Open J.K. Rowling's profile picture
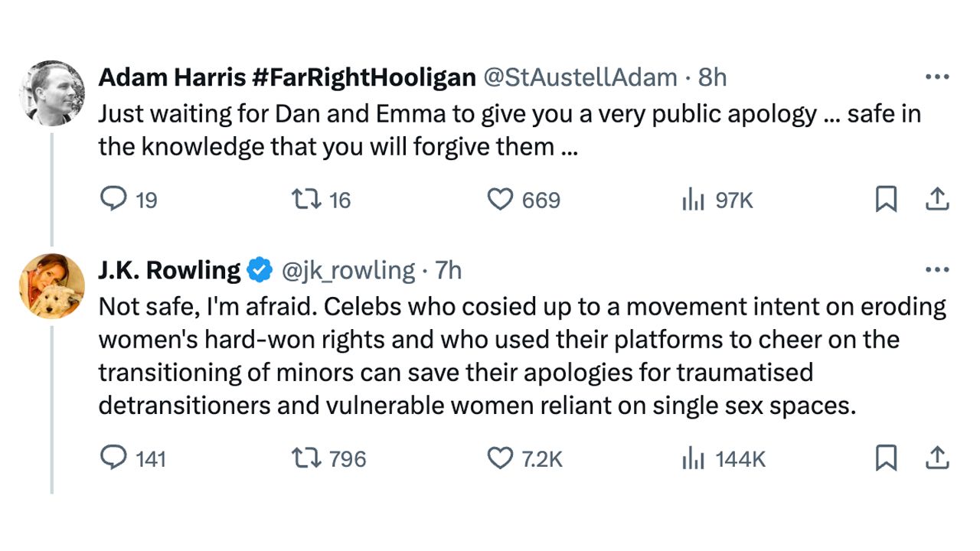 [x=52, y=286]
